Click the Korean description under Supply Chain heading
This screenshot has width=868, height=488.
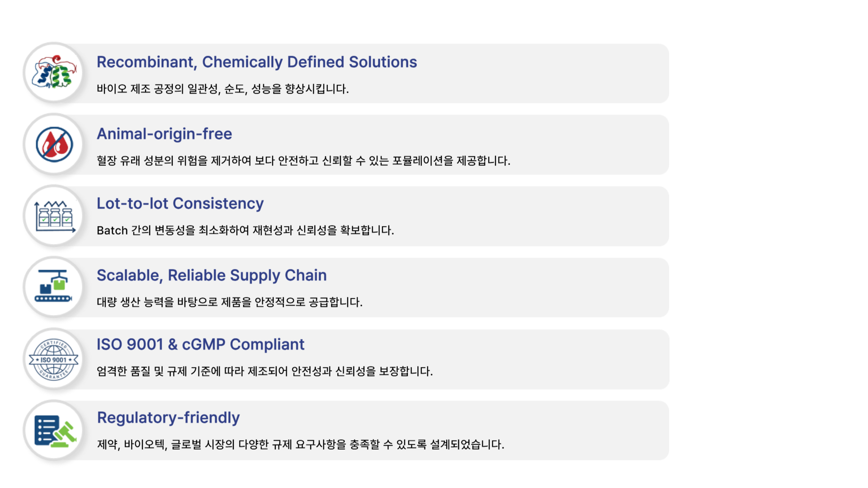(229, 302)
